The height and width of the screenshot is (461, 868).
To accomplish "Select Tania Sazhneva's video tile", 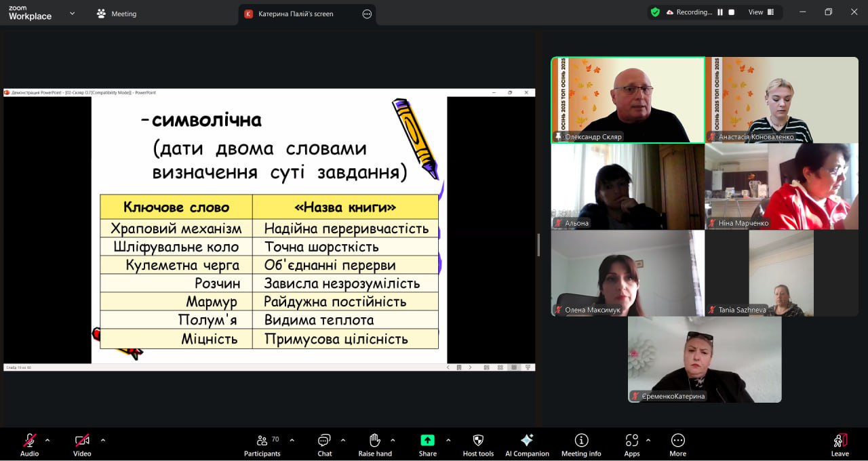I will coord(782,273).
